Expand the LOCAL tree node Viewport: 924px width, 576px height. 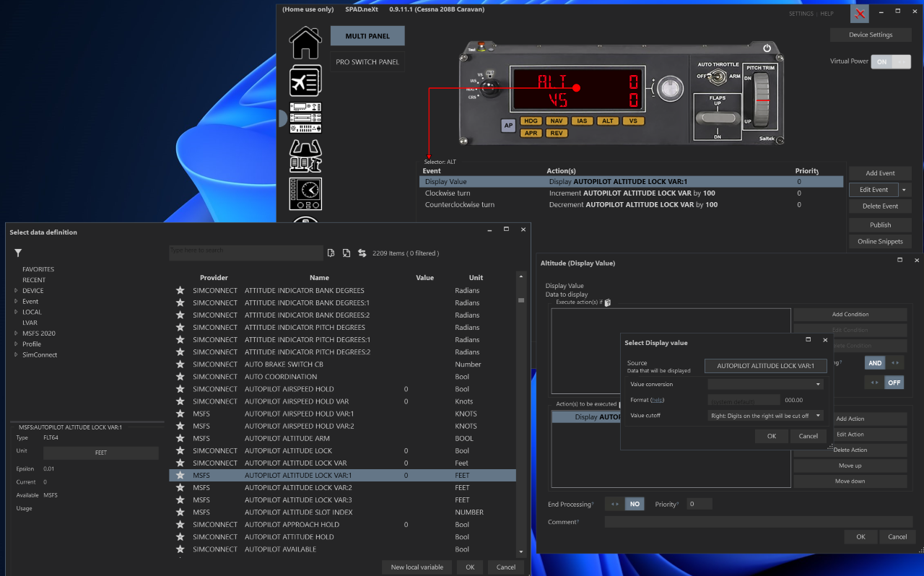[x=16, y=312]
